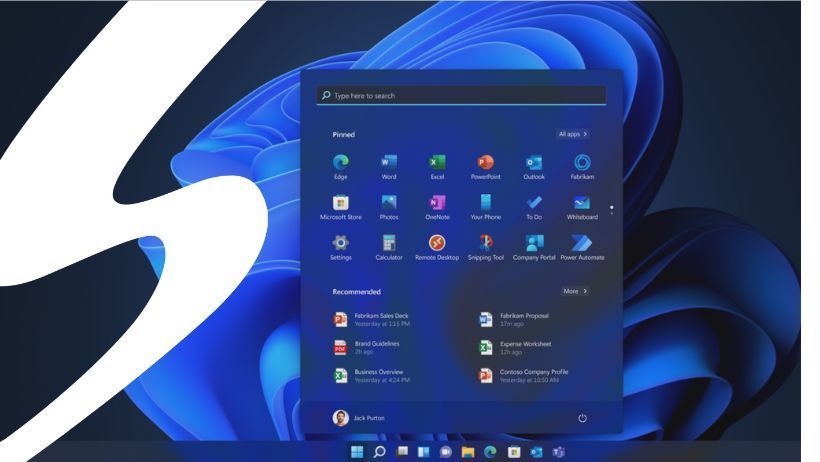
Task: Open the Snipping Tool
Action: click(485, 247)
